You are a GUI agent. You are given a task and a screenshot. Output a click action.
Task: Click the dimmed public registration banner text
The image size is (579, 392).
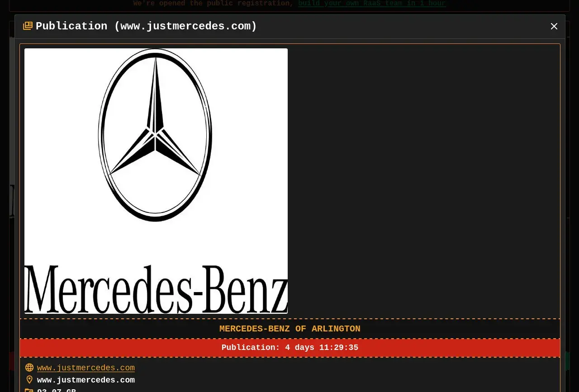click(213, 4)
